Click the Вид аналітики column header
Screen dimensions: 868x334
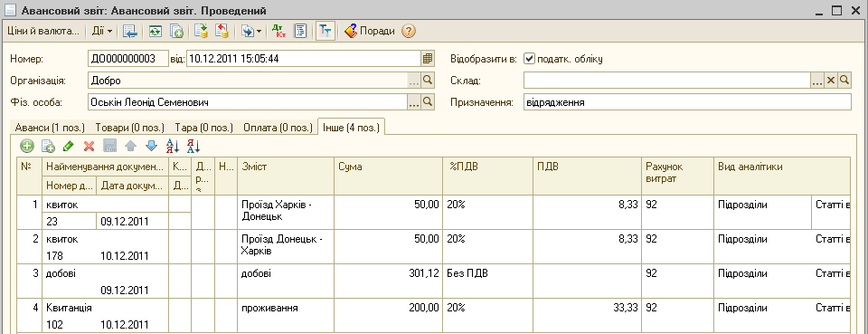(781, 176)
